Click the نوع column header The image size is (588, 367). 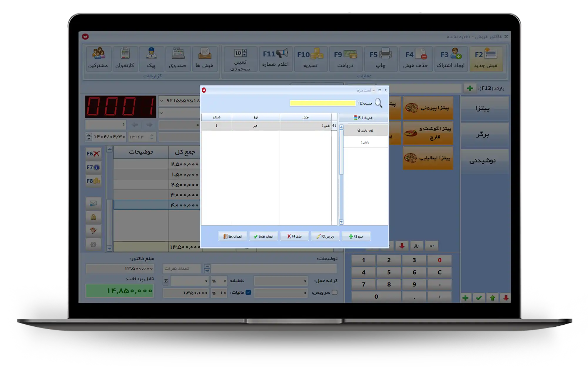(256, 117)
